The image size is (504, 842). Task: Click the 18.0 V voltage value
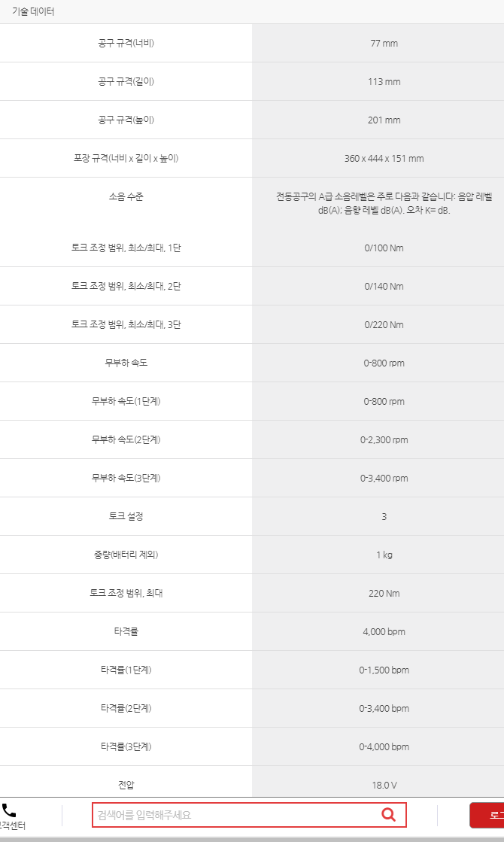click(x=384, y=786)
